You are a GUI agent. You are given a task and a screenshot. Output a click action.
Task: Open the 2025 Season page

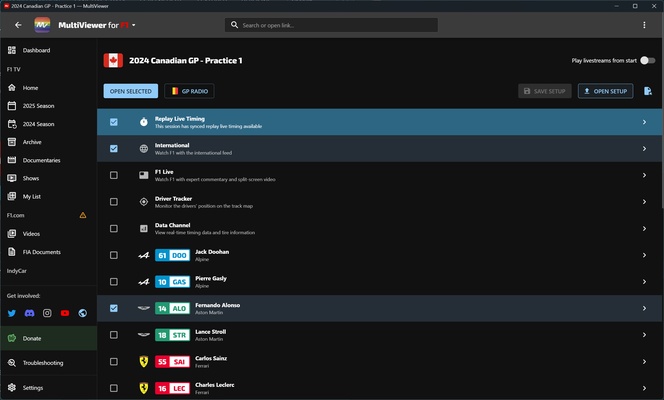(48, 106)
